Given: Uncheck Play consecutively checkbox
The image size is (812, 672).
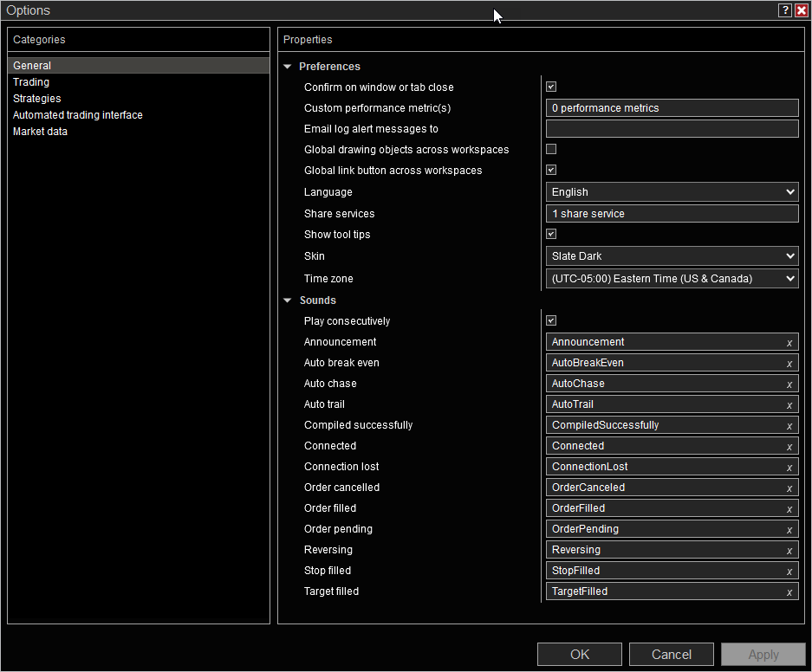Looking at the screenshot, I should point(551,320).
